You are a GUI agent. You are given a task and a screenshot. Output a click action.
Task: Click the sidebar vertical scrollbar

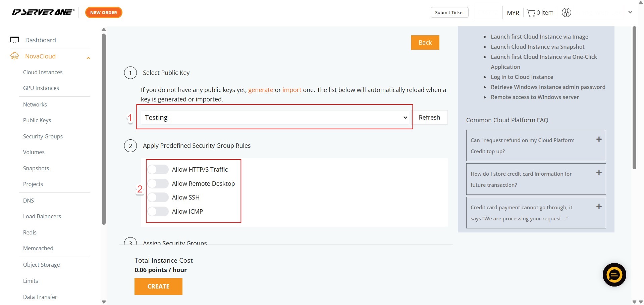click(x=104, y=128)
